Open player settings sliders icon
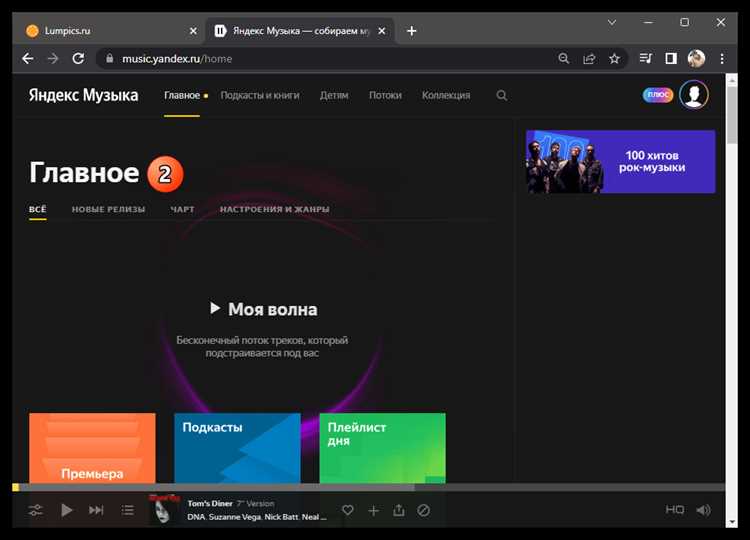Image resolution: width=750 pixels, height=540 pixels. coord(36,510)
